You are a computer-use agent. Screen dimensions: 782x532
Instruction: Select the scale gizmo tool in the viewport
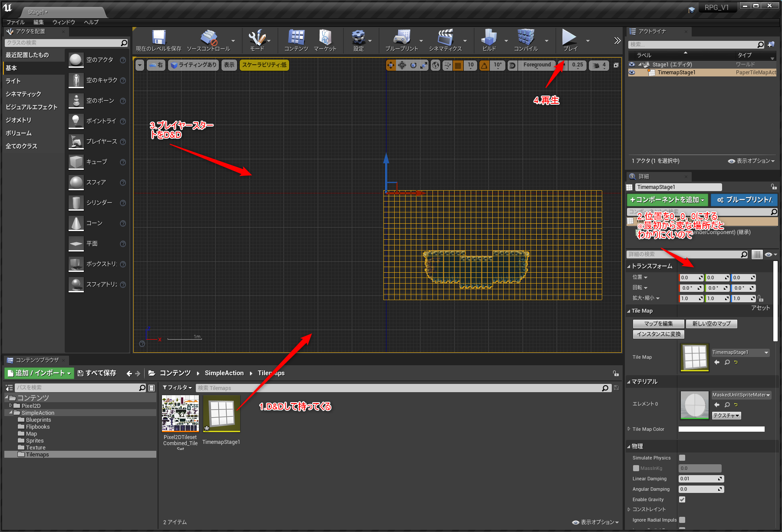click(x=424, y=65)
